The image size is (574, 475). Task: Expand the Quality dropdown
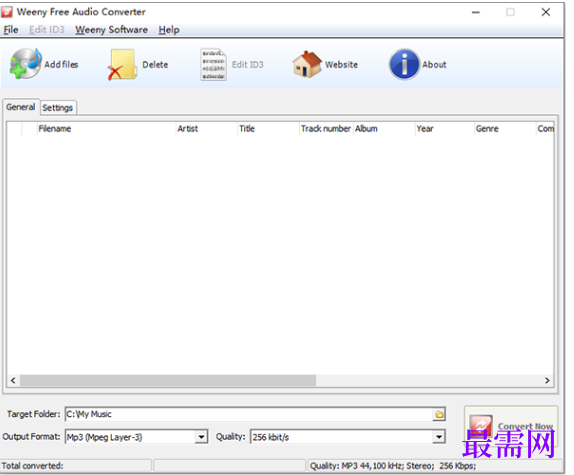click(x=439, y=437)
